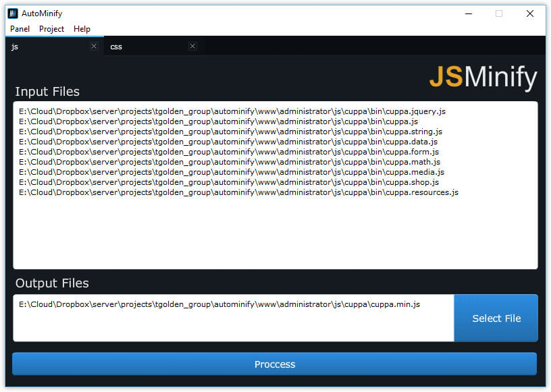The image size is (551, 392).
Task: Click the cuppa.form.js input file path
Action: tap(229, 152)
